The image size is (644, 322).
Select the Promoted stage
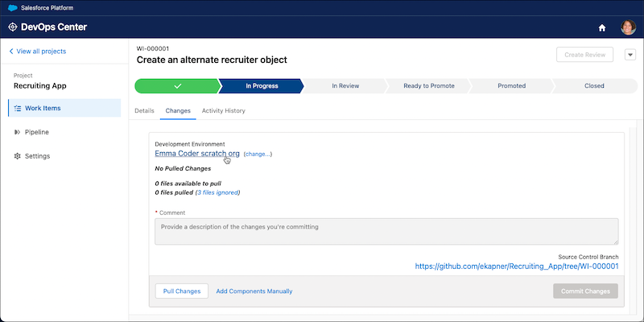[511, 86]
